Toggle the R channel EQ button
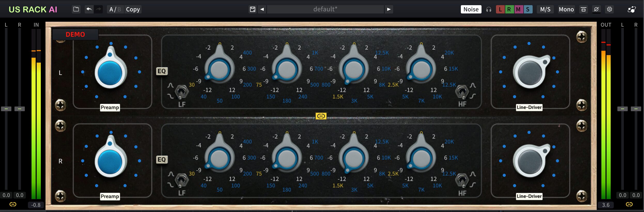 coord(162,160)
